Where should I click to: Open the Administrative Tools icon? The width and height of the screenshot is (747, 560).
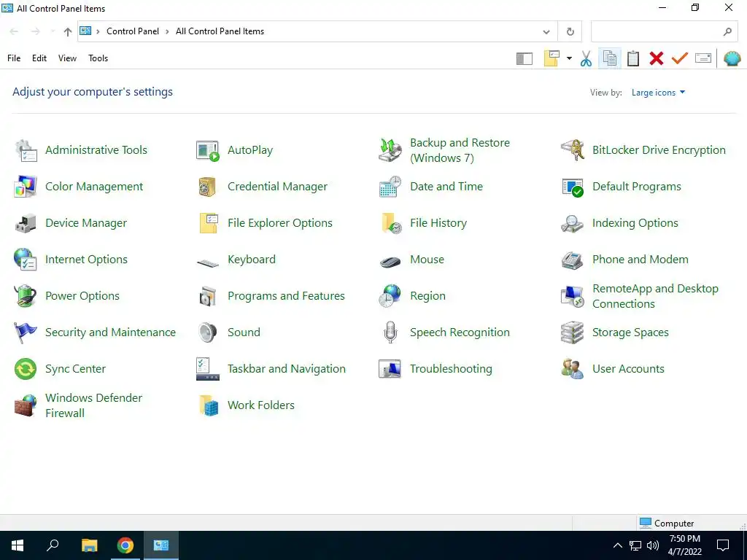26,150
